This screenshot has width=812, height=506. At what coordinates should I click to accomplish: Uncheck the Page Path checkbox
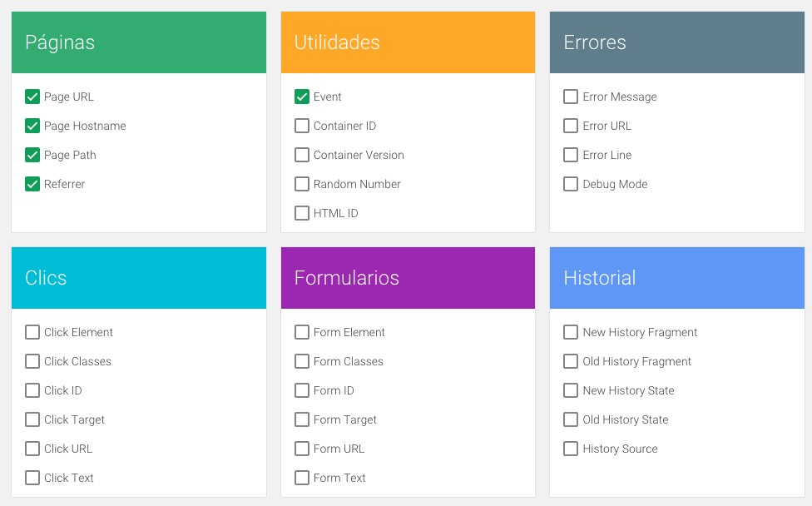32,155
